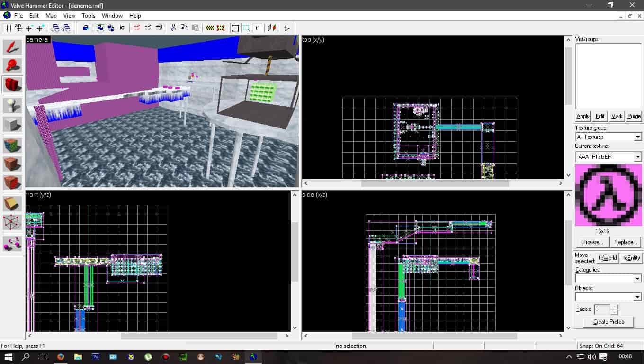Click Apply Current Texture tool
644x364 pixels.
12,164
